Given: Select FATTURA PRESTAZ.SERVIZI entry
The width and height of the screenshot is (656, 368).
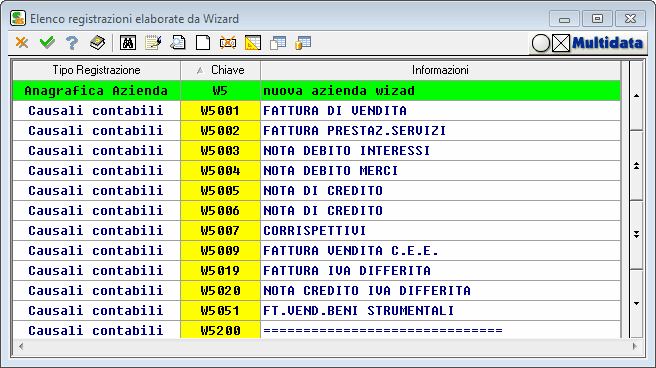Looking at the screenshot, I should tap(440, 131).
